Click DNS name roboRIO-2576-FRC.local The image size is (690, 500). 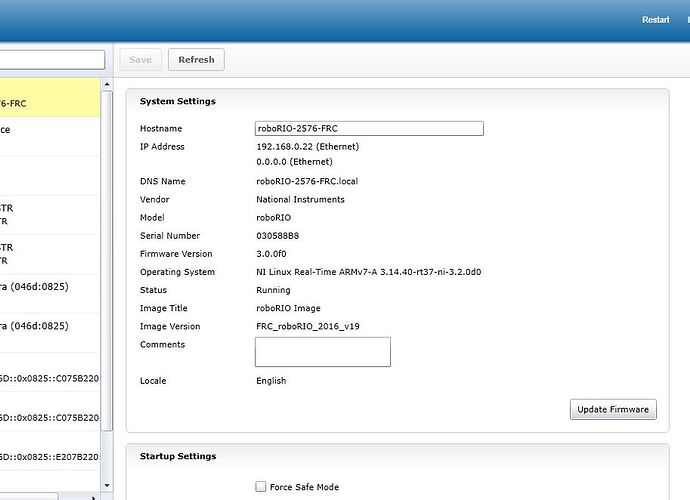307,181
